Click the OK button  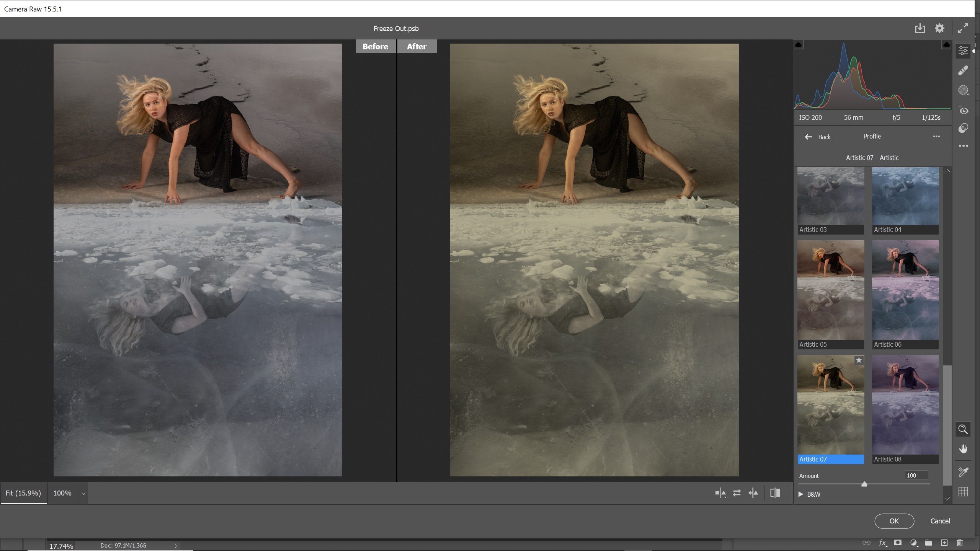coord(894,521)
